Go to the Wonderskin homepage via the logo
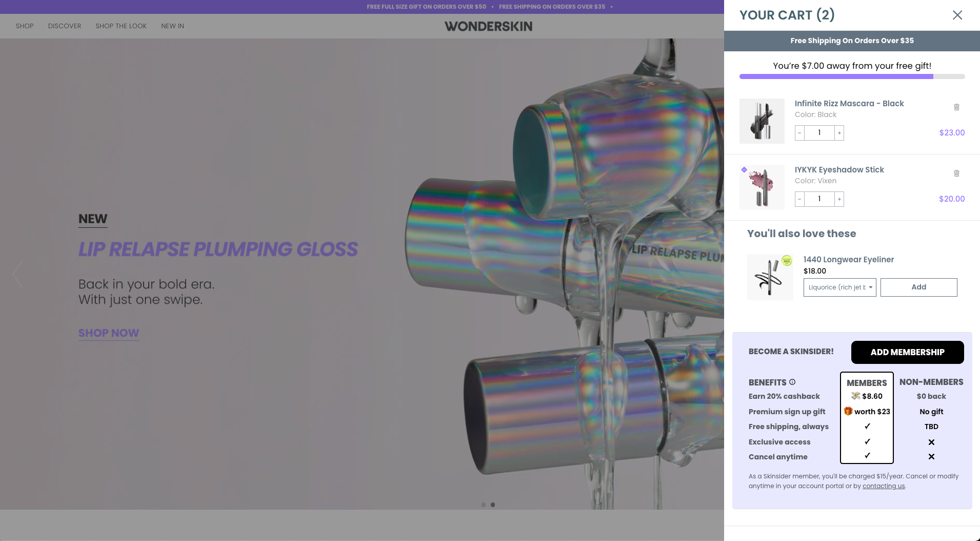Viewport: 980px width, 541px height. click(x=488, y=26)
